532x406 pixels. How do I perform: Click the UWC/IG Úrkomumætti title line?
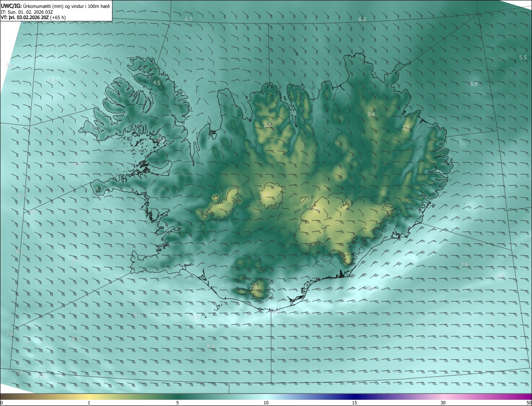tap(55, 6)
